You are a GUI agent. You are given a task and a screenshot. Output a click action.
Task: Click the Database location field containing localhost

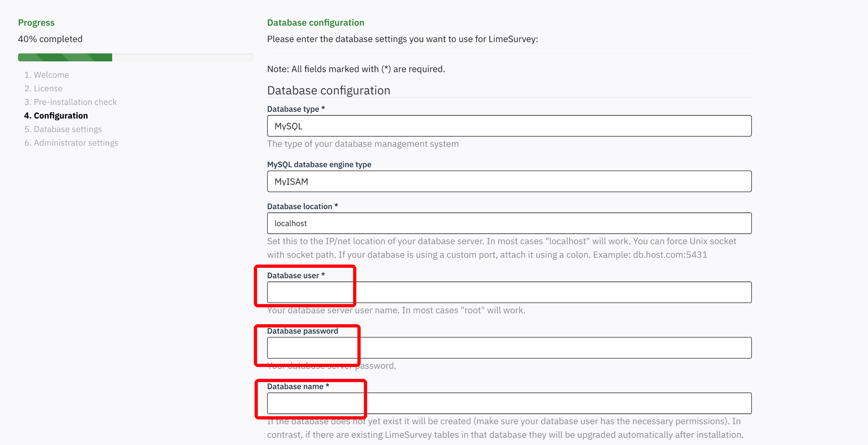[x=509, y=223]
